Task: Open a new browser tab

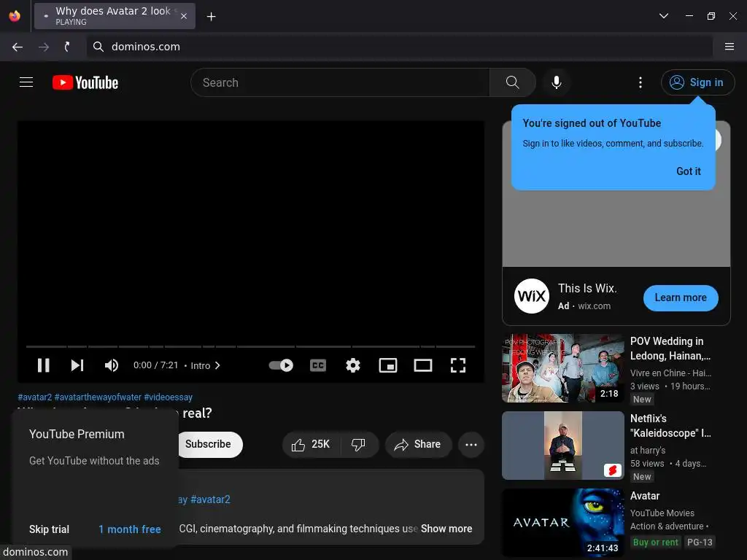Action: click(x=211, y=17)
